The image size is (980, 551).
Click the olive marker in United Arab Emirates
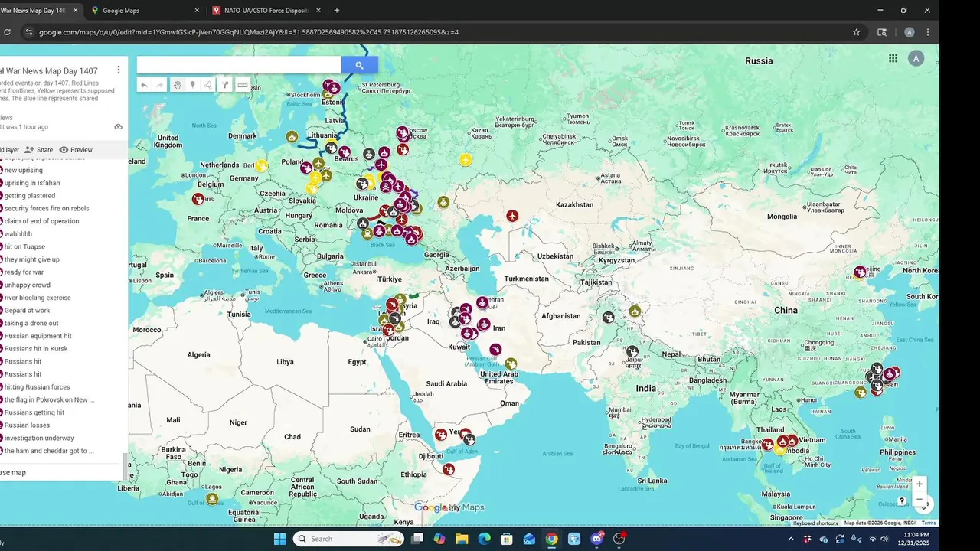pyautogui.click(x=511, y=364)
